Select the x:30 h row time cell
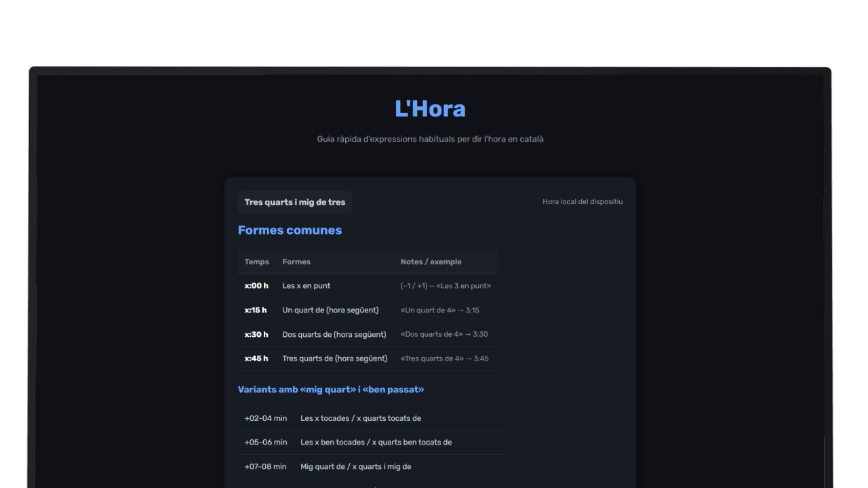This screenshot has width=868, height=488. [256, 334]
